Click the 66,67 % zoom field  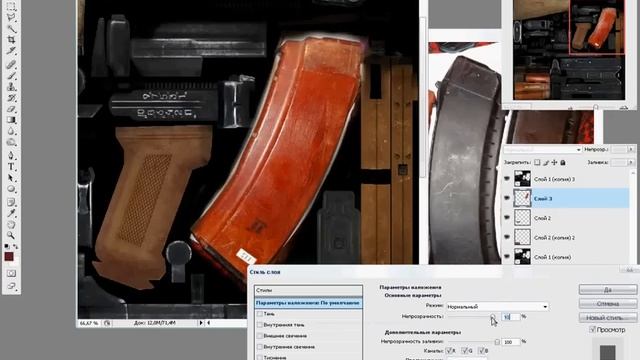click(89, 323)
